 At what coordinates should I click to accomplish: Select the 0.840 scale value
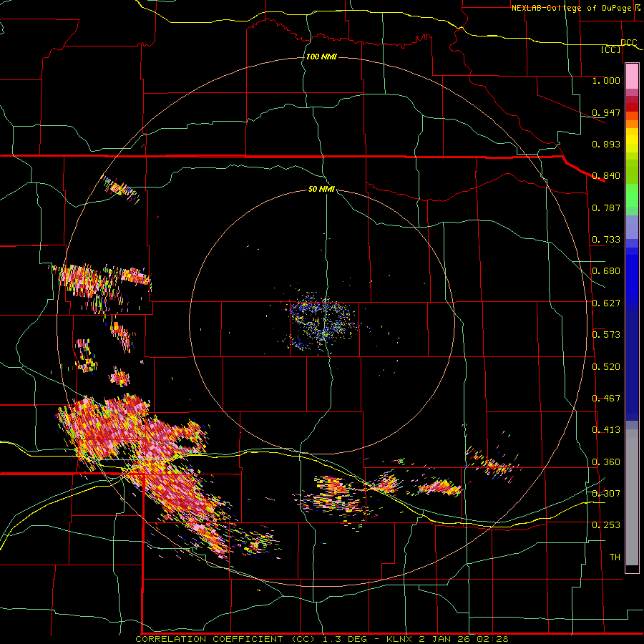click(x=606, y=176)
